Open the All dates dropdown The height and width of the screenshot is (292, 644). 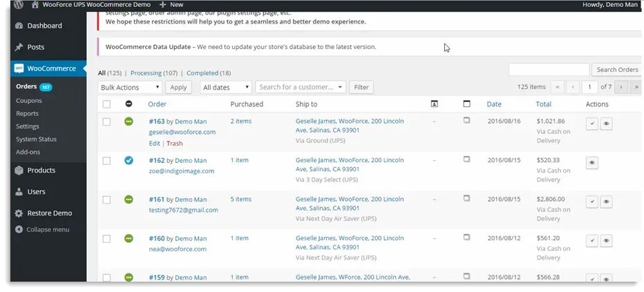coord(225,88)
